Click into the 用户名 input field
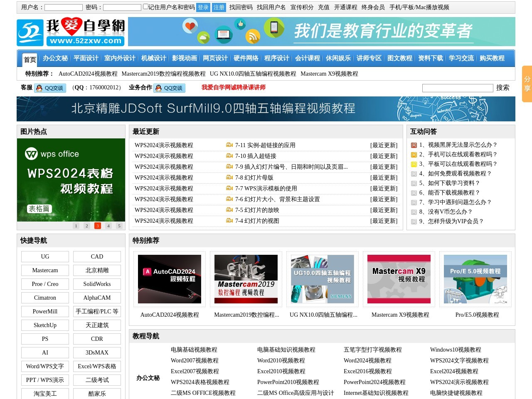 64,7
